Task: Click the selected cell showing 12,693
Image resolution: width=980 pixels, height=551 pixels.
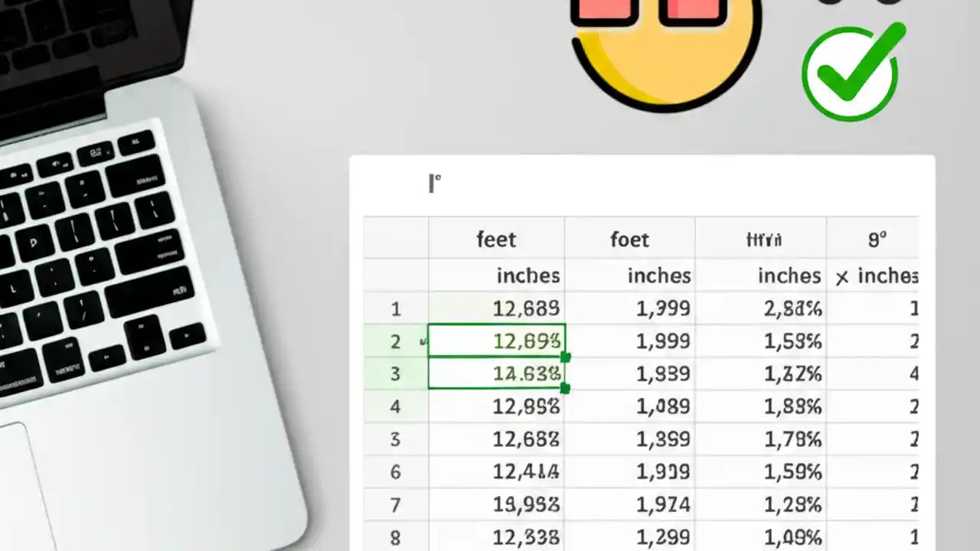Action: (x=496, y=341)
